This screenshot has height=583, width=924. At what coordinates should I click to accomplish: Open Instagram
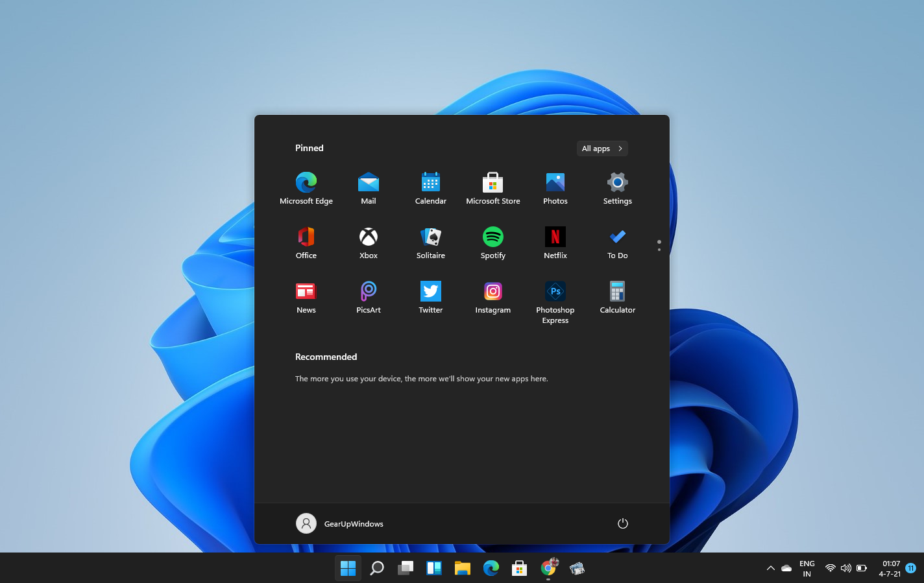pos(493,298)
